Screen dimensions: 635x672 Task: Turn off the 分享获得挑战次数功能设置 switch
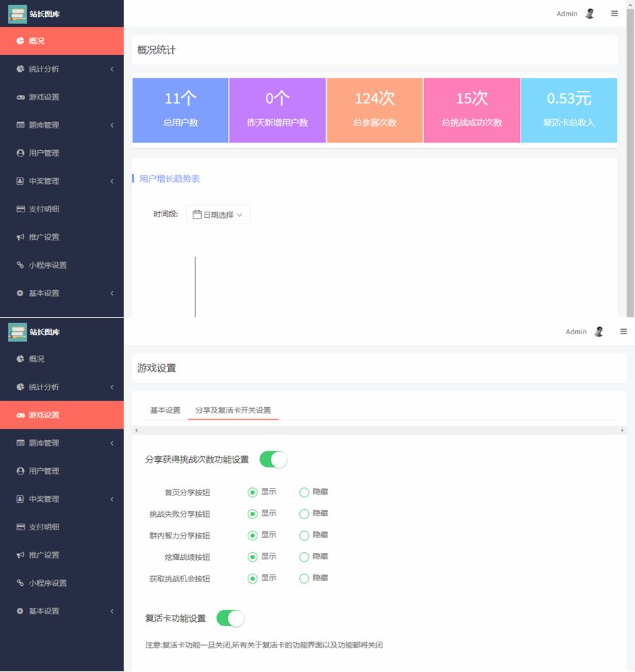coord(273,460)
